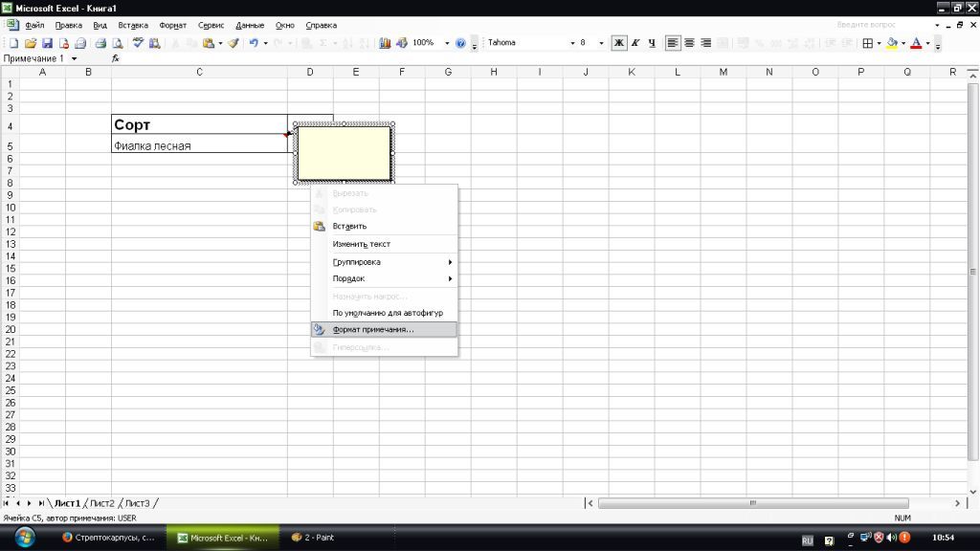Screen dimensions: 980x551
Task: Click the Paste clipboard icon in toolbar
Action: pos(208,43)
